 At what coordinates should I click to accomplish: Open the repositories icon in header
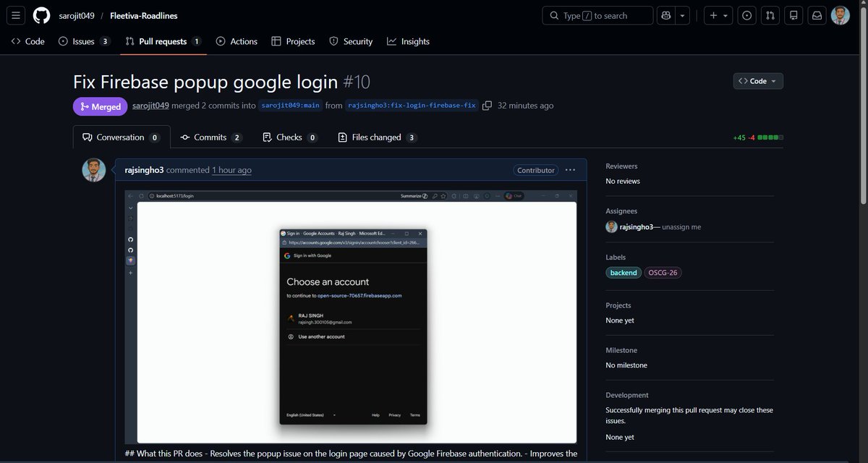[793, 15]
